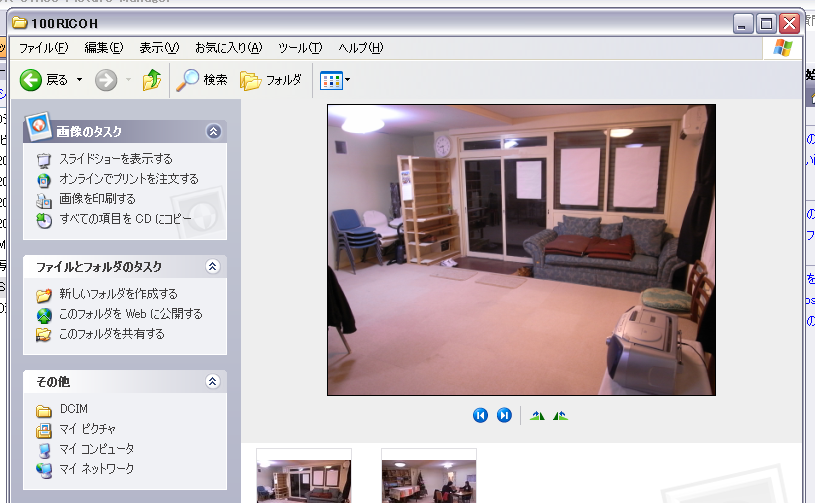The width and height of the screenshot is (815, 503).
Task: Click the My Network globe icon
Action: click(44, 470)
